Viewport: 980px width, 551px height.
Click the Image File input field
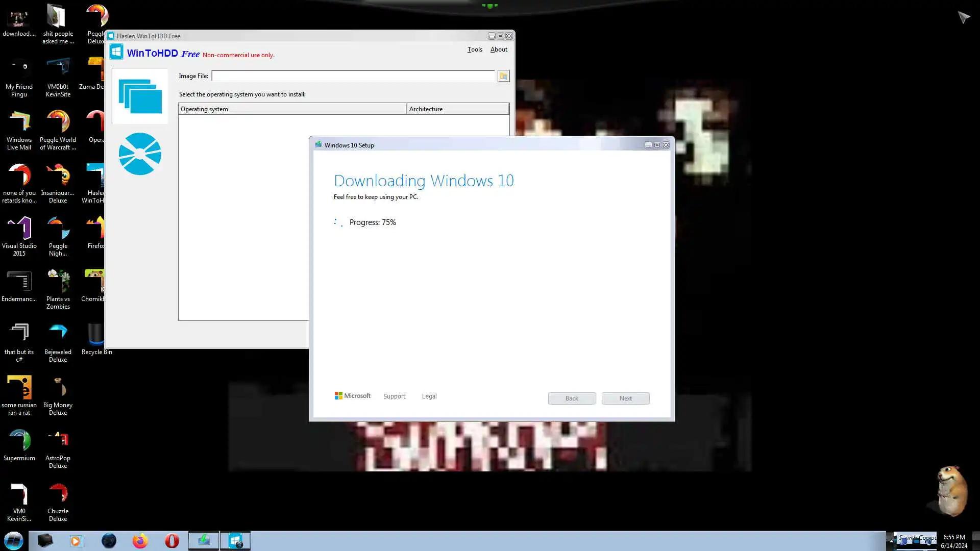tap(353, 76)
